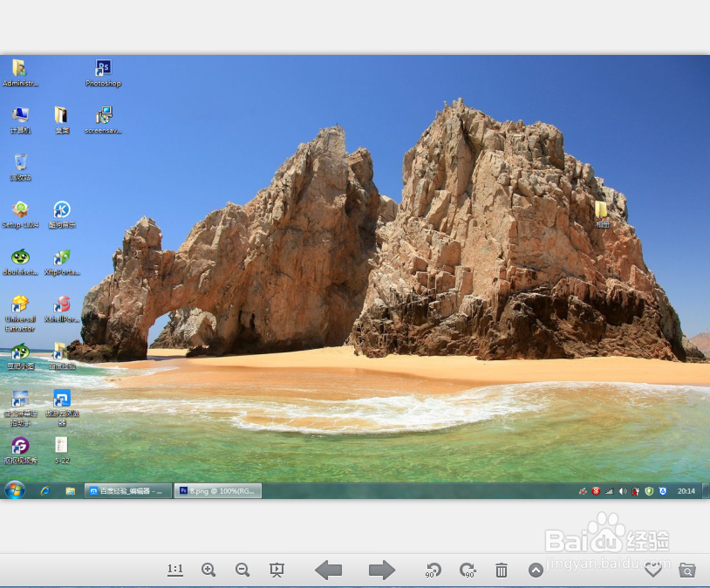Favorite the image with the heart icon
Viewport: 710px width, 588px height.
(x=653, y=571)
